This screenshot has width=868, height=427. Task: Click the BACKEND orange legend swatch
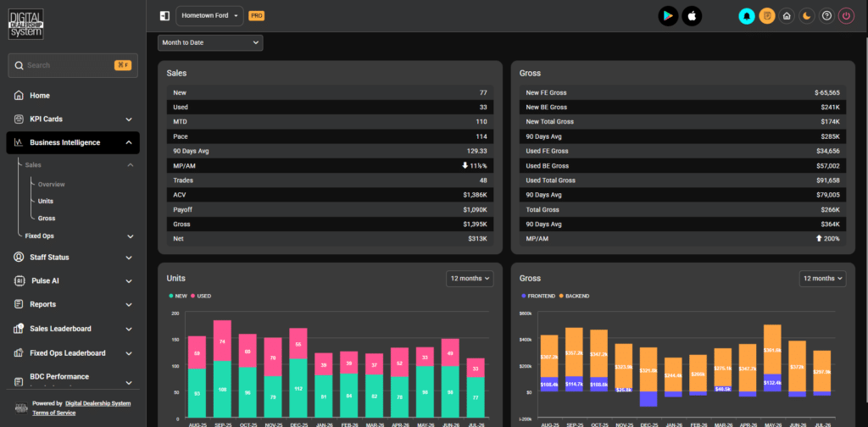(561, 296)
